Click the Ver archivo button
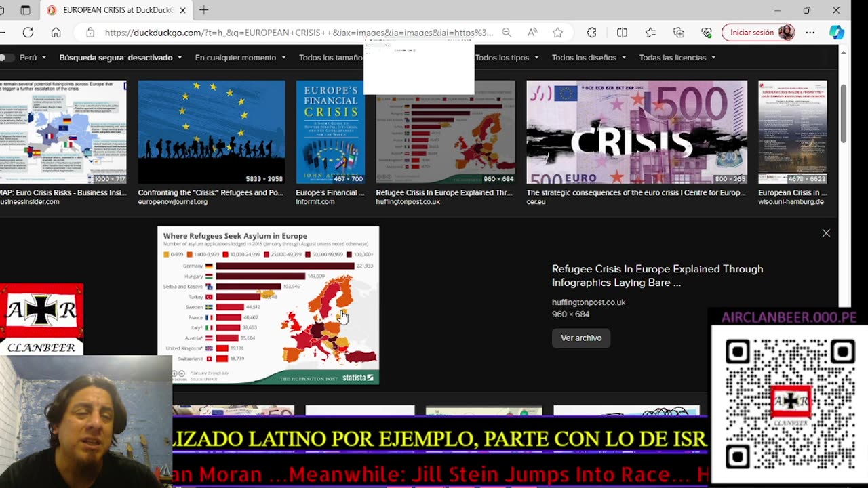The height and width of the screenshot is (488, 868). click(x=581, y=338)
